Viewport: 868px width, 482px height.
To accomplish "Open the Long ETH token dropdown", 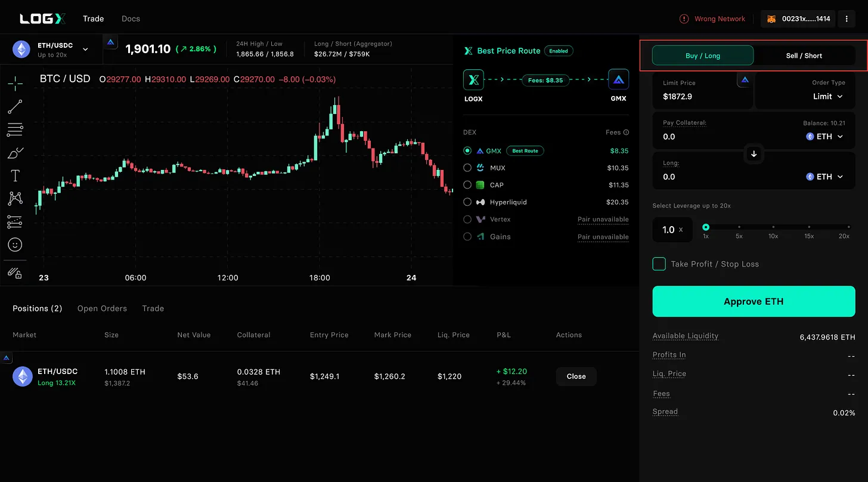I will pos(825,177).
